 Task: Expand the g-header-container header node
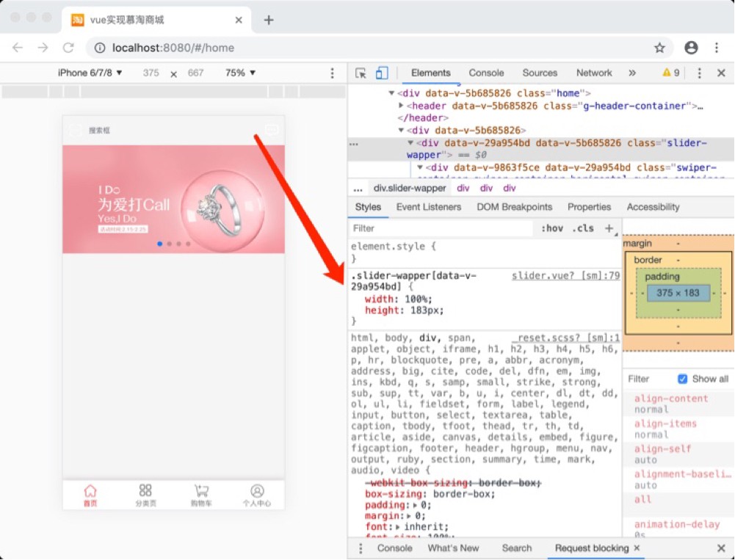pos(401,106)
